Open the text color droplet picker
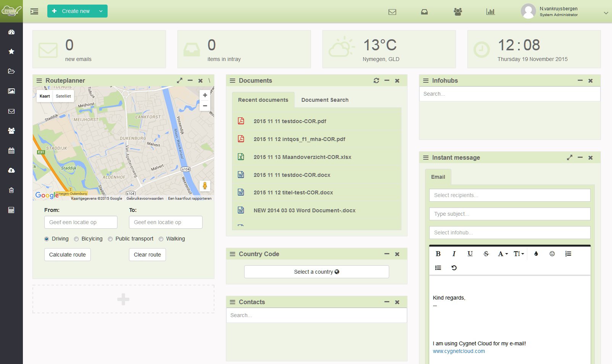Image resolution: width=612 pixels, height=364 pixels. (x=536, y=254)
